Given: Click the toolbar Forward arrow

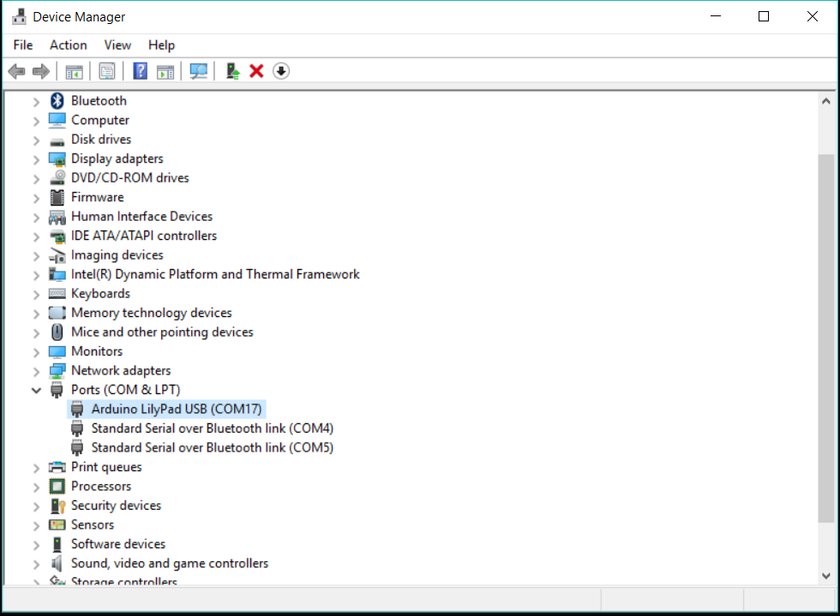Looking at the screenshot, I should pyautogui.click(x=41, y=71).
